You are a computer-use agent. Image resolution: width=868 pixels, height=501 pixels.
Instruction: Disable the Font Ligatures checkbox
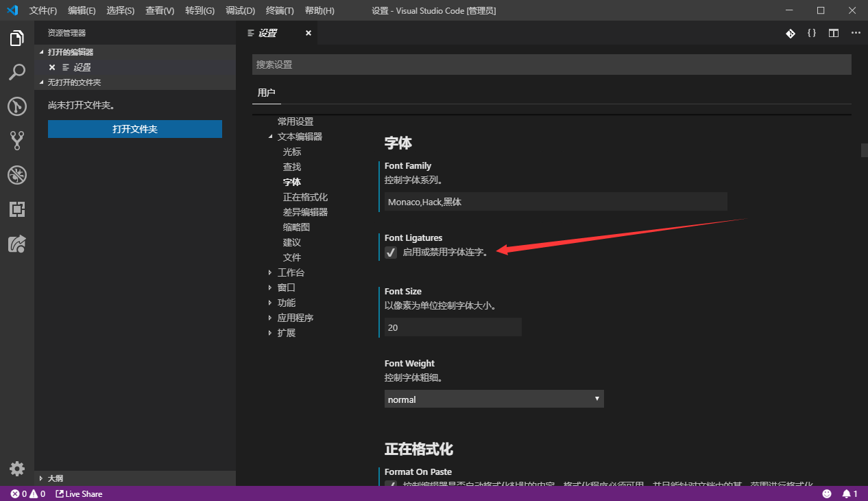(391, 253)
